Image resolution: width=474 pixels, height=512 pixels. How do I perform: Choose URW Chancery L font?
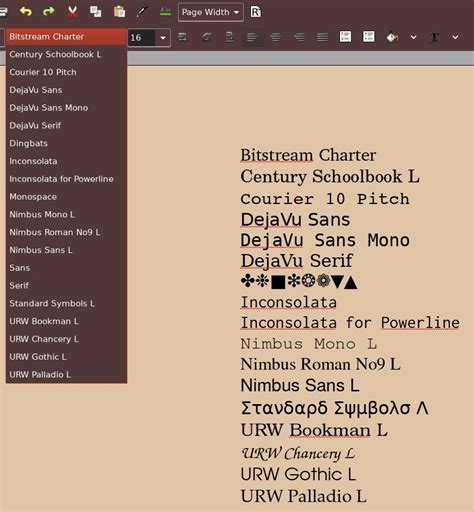(x=66, y=339)
